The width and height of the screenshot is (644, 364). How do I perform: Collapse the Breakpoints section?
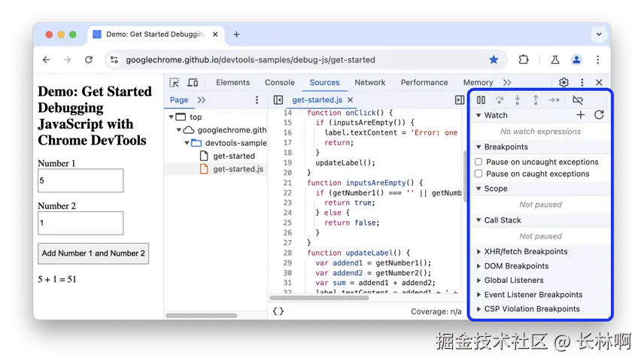(478, 147)
